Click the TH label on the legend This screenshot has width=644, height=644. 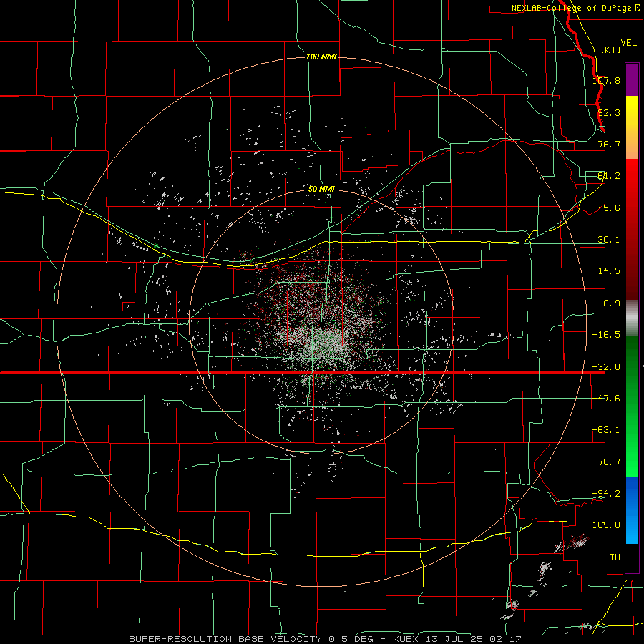tap(615, 557)
